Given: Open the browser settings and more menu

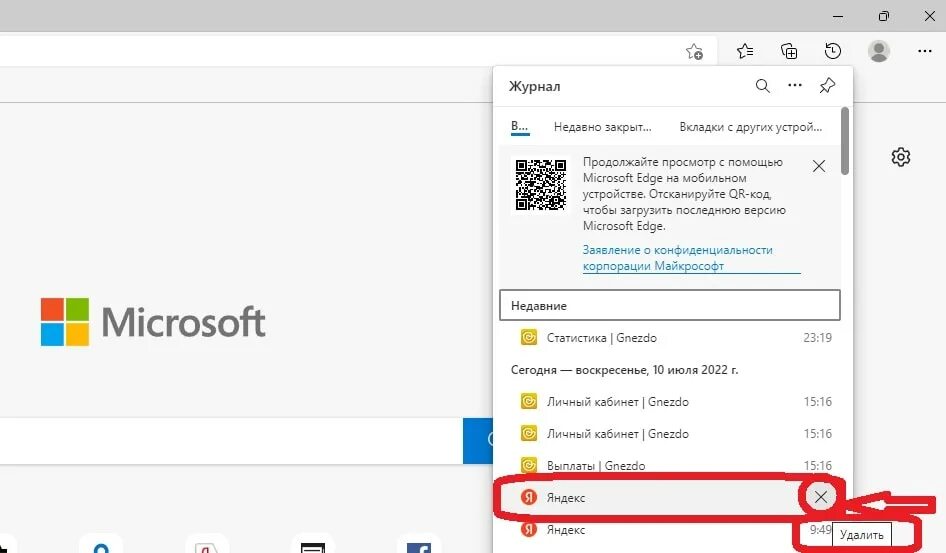Looking at the screenshot, I should click(924, 51).
